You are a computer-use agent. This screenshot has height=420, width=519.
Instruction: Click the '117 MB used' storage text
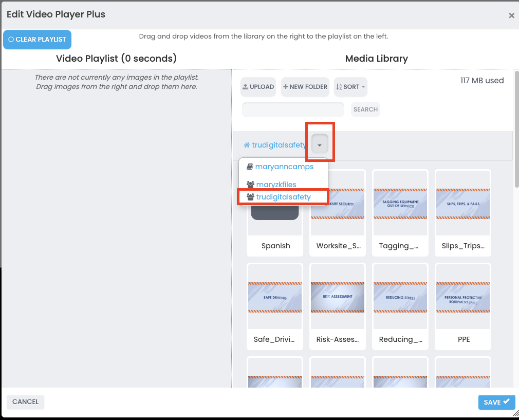[x=482, y=81]
